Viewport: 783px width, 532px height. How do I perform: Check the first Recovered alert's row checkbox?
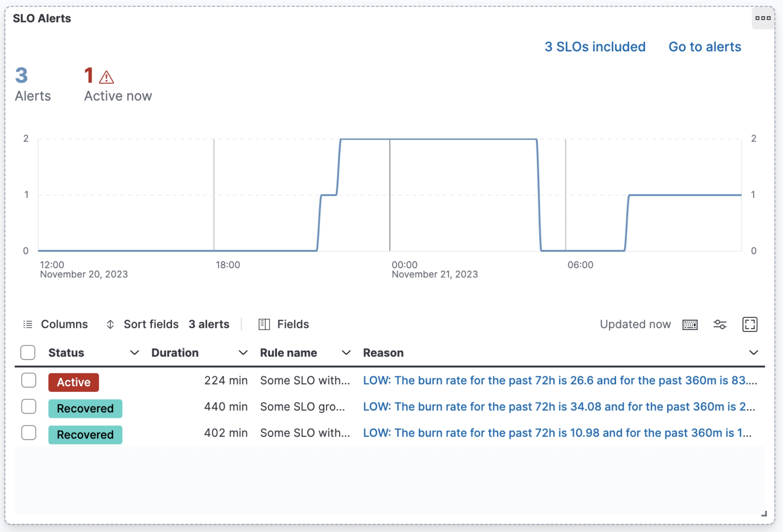pos(29,406)
